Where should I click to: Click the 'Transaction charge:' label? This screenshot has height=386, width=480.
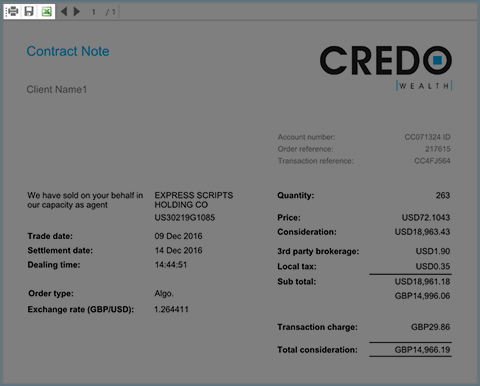[x=317, y=327]
